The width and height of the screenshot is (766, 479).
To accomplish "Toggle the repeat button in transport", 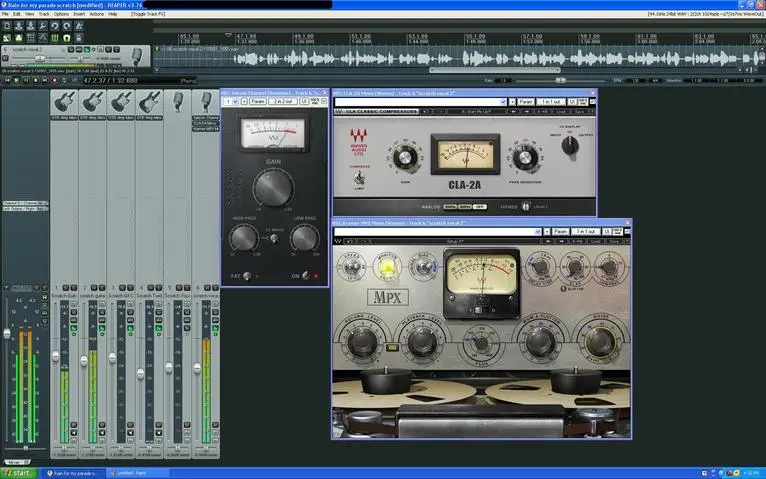I will tap(64, 80).
